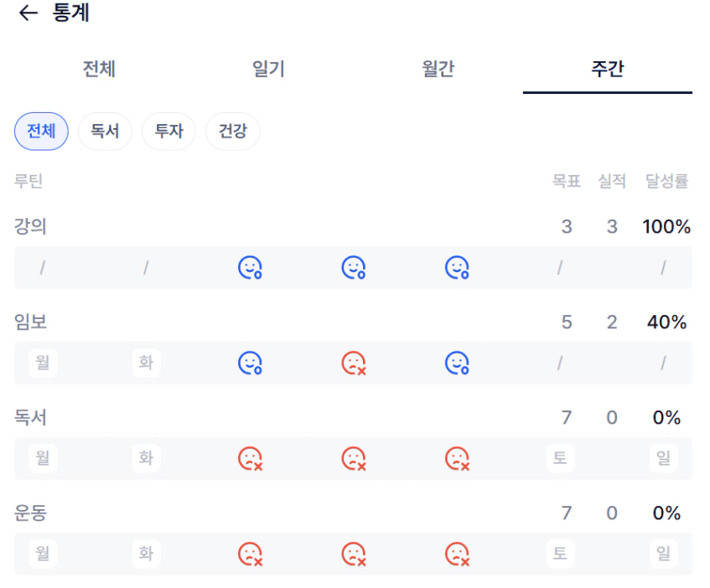Switch to the 월간 tab
The width and height of the screenshot is (710, 588).
(438, 69)
